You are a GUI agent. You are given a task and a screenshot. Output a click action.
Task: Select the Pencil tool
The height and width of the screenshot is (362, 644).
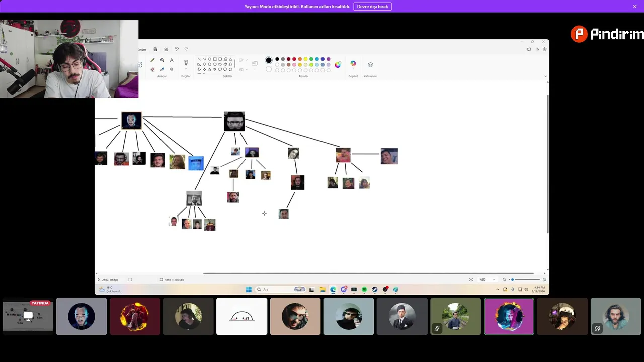[152, 60]
